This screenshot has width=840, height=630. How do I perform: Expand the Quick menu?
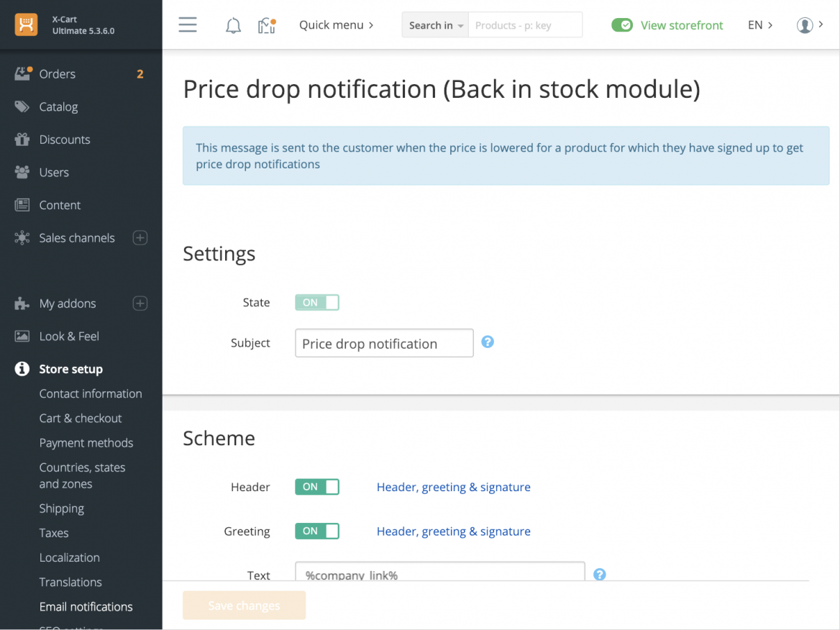coord(337,24)
